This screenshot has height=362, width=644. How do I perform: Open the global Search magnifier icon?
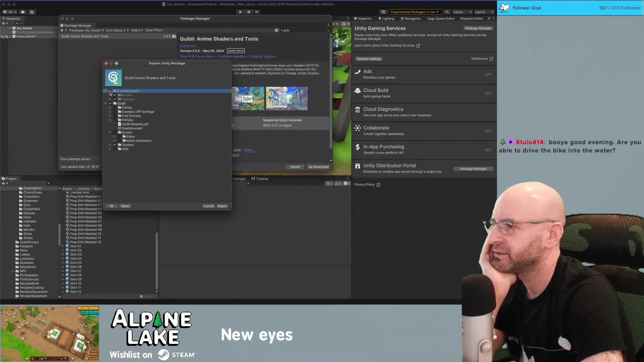coord(447,12)
